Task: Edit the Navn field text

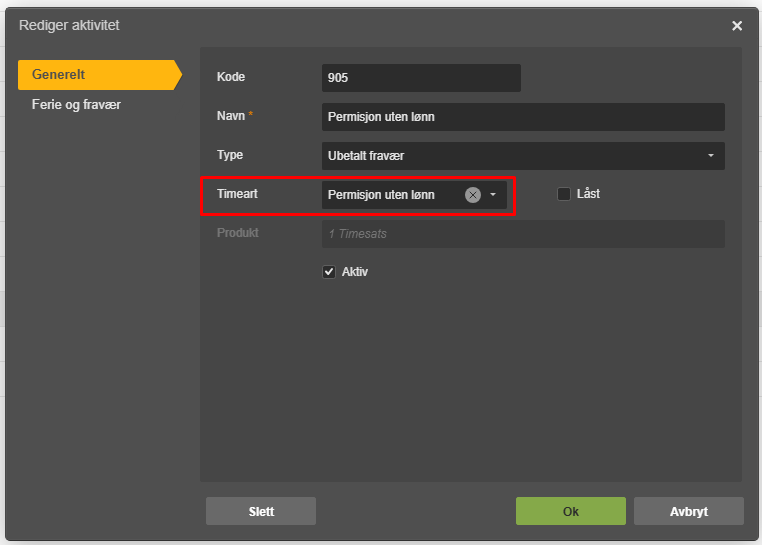Action: [x=523, y=117]
